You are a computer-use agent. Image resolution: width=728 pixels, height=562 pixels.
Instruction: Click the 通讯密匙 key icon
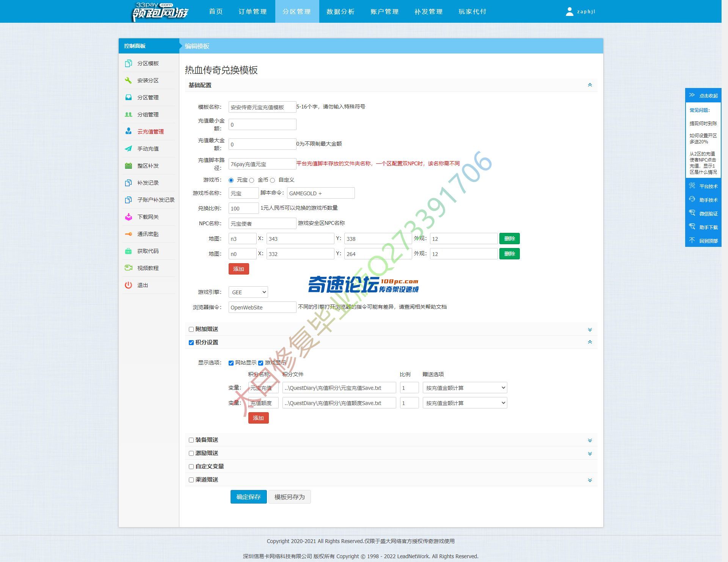pyautogui.click(x=129, y=234)
